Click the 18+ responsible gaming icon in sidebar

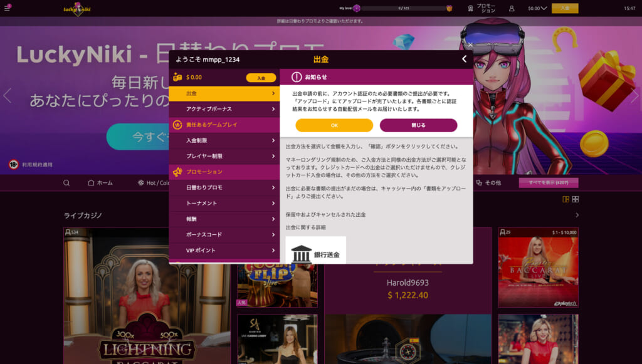[177, 125]
